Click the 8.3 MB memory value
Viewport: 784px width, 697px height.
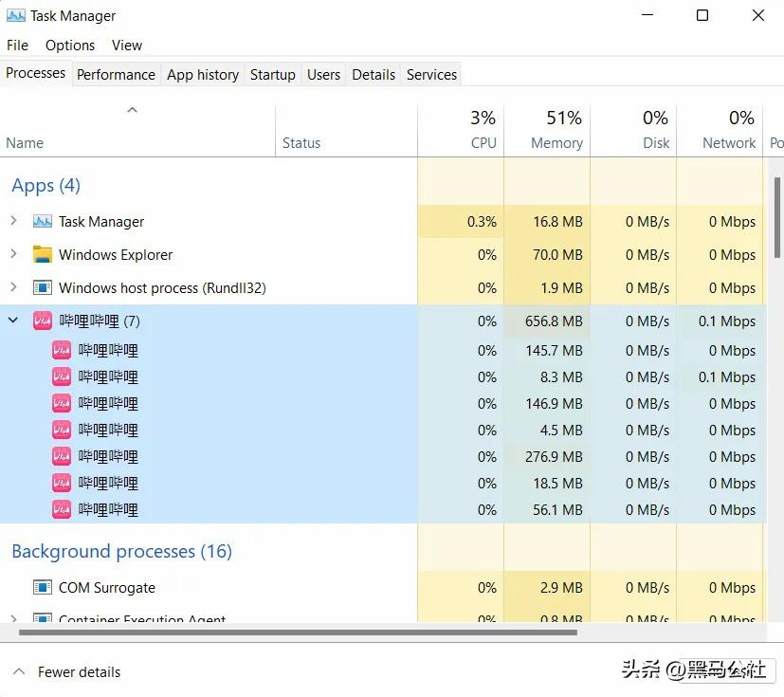click(561, 377)
